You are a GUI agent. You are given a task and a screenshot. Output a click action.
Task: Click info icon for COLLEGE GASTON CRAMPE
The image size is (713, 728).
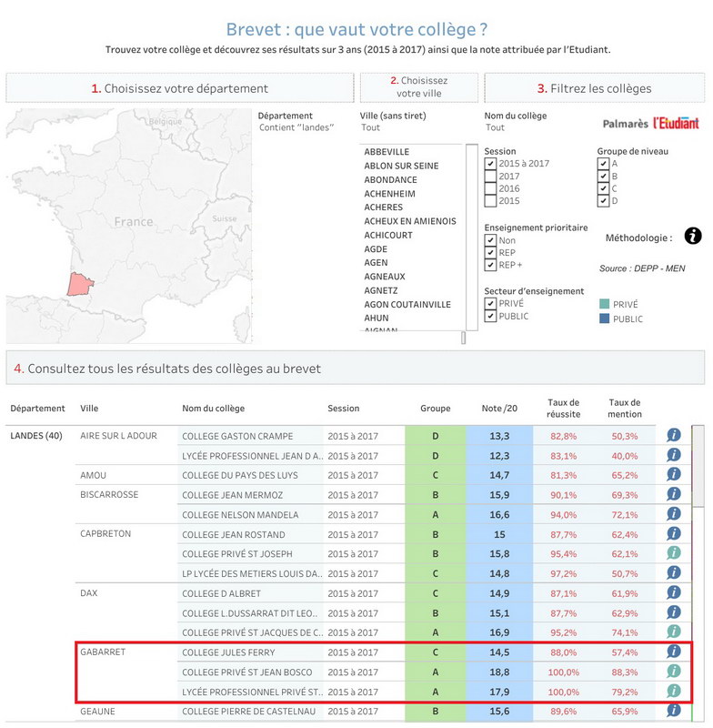pos(674,435)
